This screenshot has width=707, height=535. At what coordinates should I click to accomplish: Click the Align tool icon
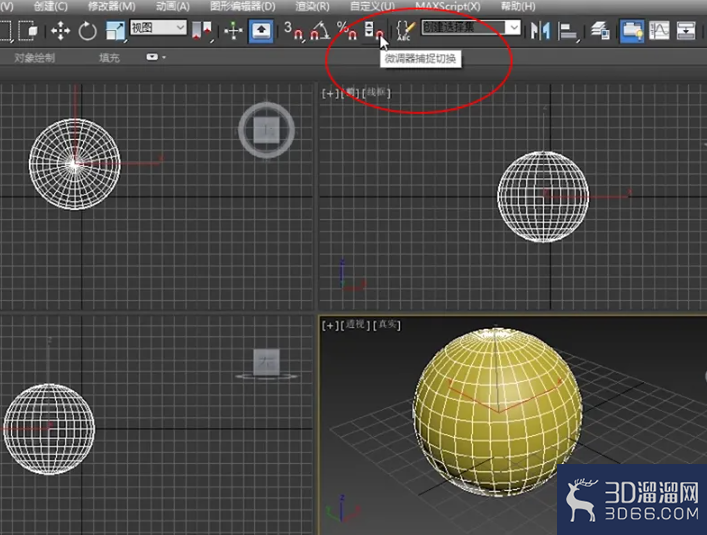pyautogui.click(x=568, y=32)
